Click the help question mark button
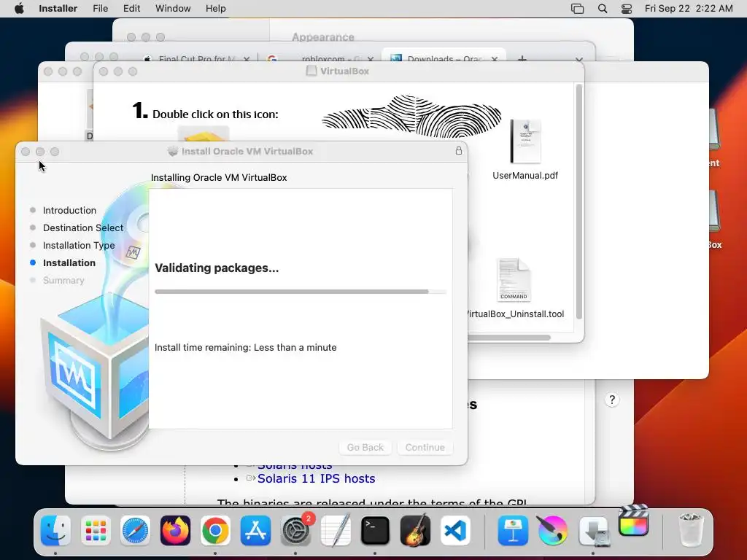Screen dimensions: 747x560 click(612, 400)
